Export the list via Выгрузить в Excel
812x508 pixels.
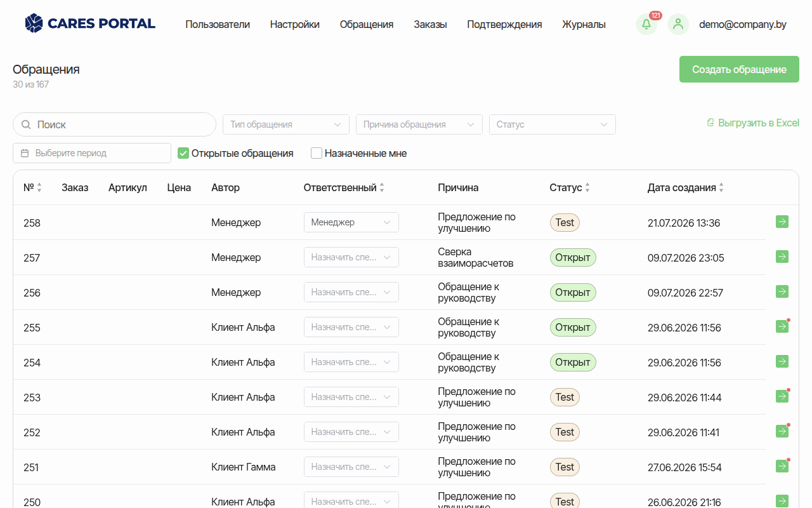pyautogui.click(x=753, y=123)
